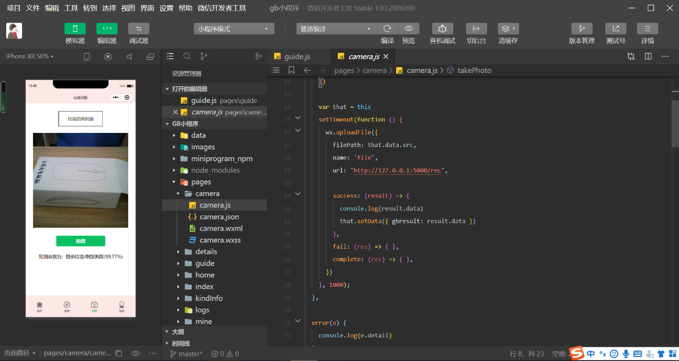Image resolution: width=679 pixels, height=361 pixels.
Task: Click the simulator device rotate phone icon
Action: (87, 57)
